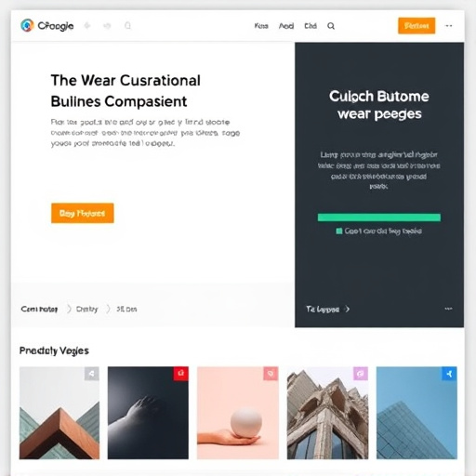Open the three-dot menu beside orange header button
Screen dimensions: 476x476
point(448,26)
